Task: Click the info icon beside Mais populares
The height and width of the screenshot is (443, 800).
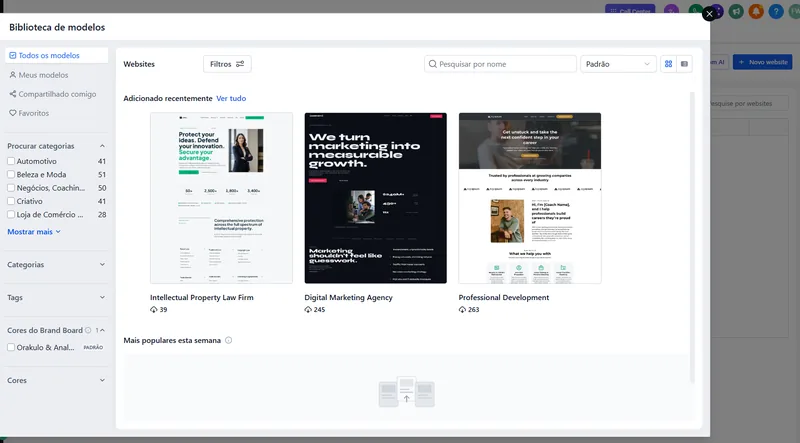Action: (x=229, y=340)
